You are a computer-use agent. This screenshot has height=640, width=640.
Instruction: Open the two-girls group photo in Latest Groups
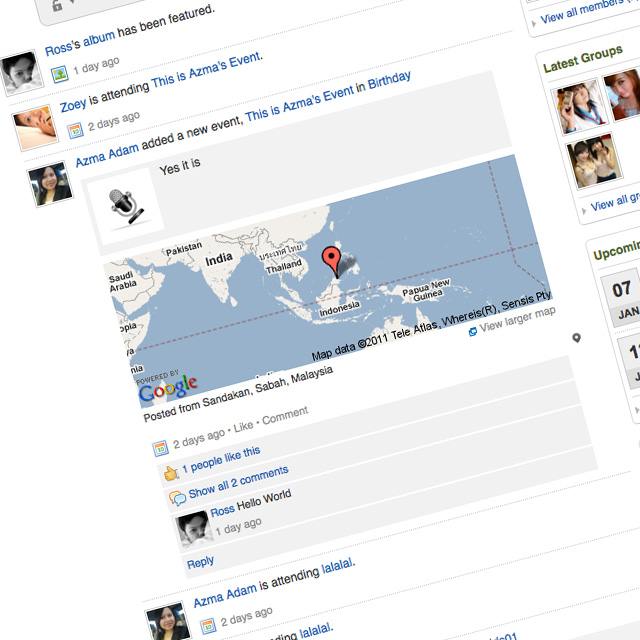[595, 161]
